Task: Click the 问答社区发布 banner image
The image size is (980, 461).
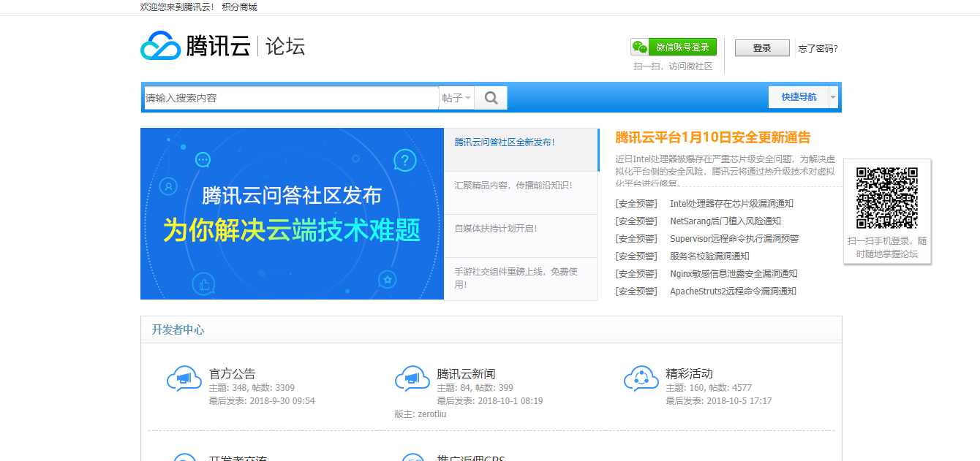Action: click(292, 213)
